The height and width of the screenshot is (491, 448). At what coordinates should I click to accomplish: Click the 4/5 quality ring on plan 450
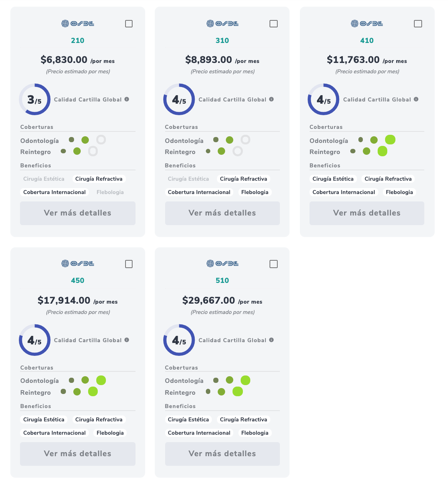35,340
